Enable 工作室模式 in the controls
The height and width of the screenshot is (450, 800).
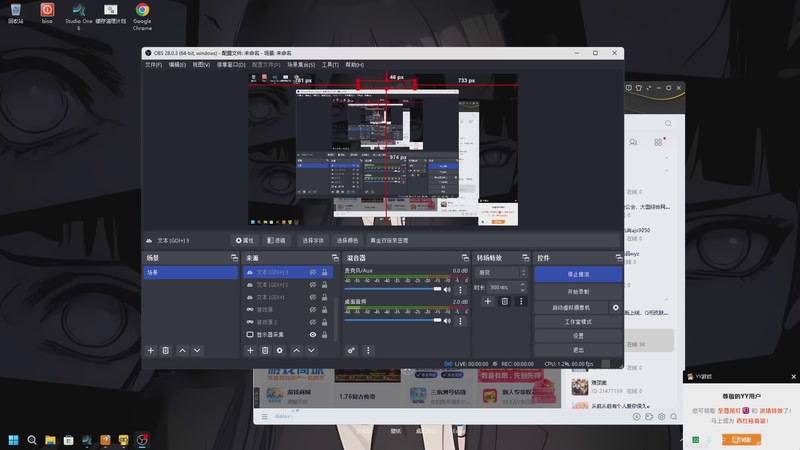(578, 322)
